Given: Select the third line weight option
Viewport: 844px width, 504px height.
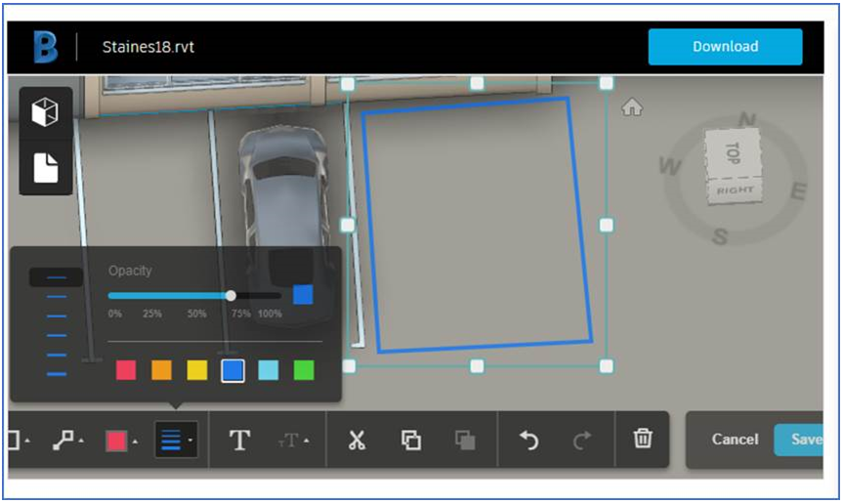Looking at the screenshot, I should [57, 316].
